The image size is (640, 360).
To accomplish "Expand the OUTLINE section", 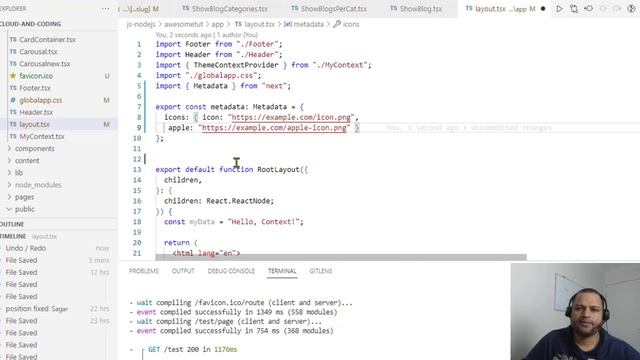I will tap(12, 224).
